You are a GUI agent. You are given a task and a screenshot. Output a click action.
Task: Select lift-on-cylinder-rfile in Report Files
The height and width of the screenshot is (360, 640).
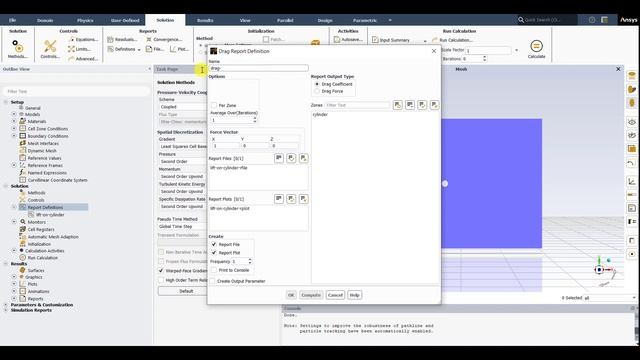[x=229, y=168]
